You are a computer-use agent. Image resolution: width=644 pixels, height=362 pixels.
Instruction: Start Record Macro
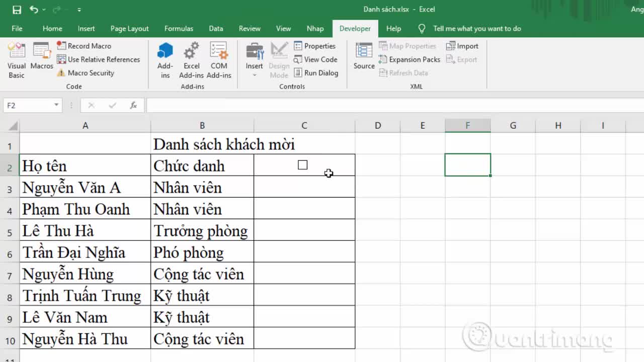(84, 46)
